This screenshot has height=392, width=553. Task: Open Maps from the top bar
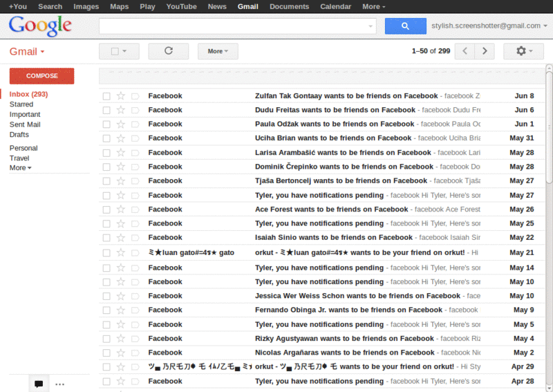click(119, 6)
